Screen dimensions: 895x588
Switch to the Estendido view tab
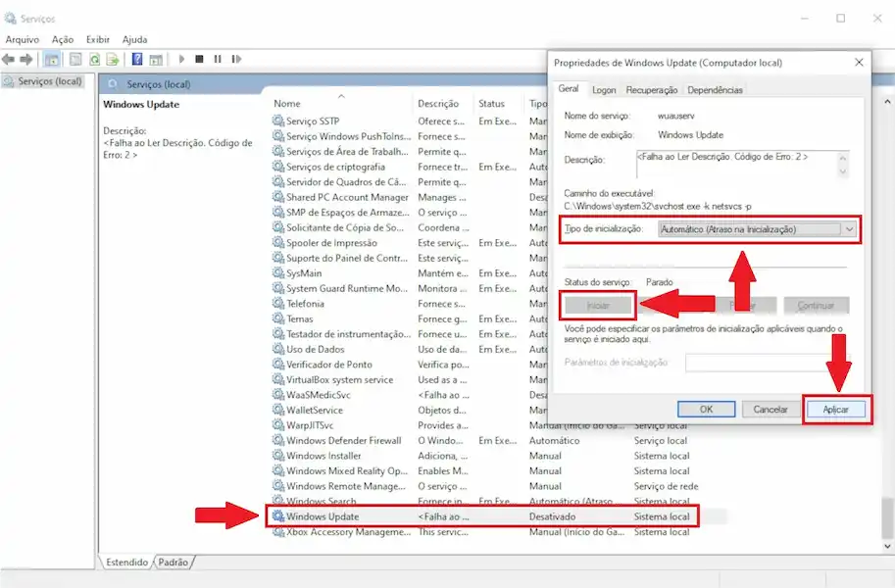(127, 562)
